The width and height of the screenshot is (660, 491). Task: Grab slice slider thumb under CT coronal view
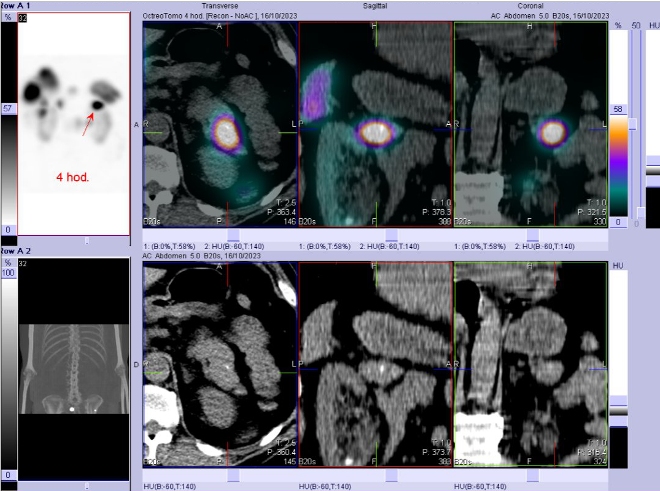coord(532,475)
